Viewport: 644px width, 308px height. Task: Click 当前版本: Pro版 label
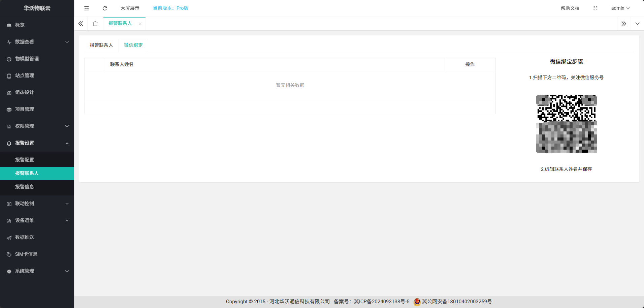[171, 8]
